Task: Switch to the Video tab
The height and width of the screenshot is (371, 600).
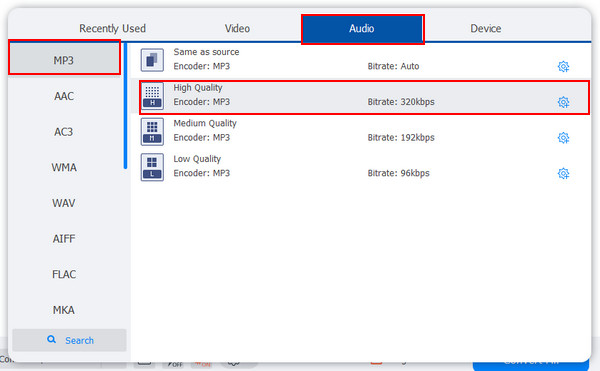Action: click(237, 29)
